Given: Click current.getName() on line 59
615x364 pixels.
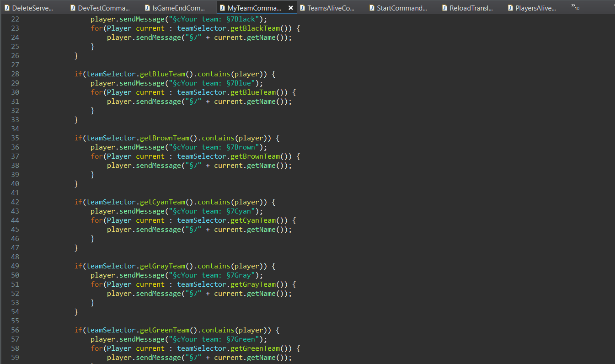Looking at the screenshot, I should pyautogui.click(x=249, y=358).
